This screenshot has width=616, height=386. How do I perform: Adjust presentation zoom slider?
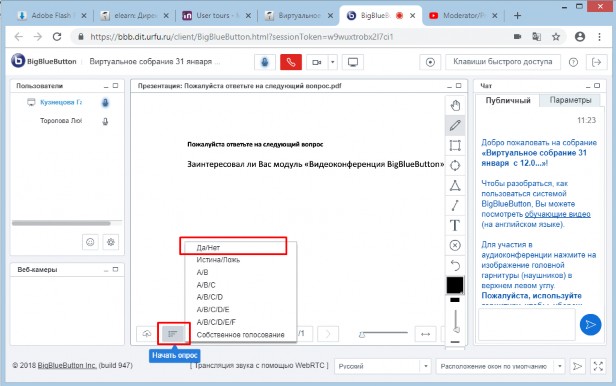[383, 334]
